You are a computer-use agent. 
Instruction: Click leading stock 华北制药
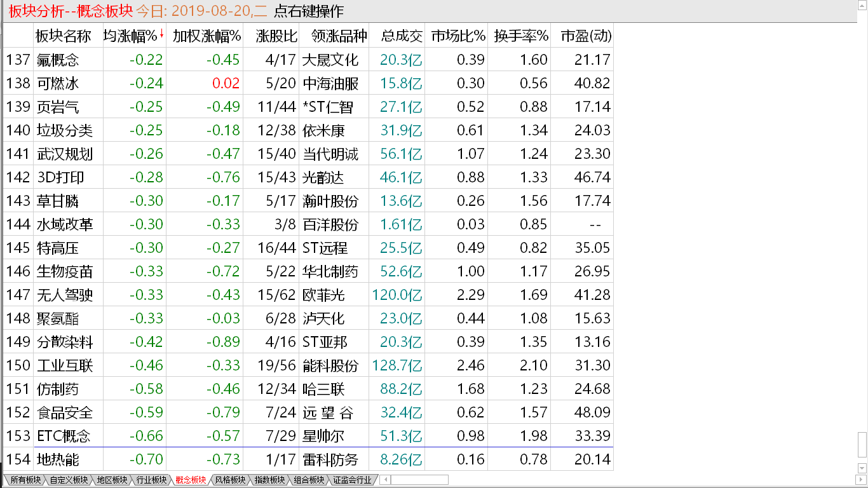[x=330, y=271]
